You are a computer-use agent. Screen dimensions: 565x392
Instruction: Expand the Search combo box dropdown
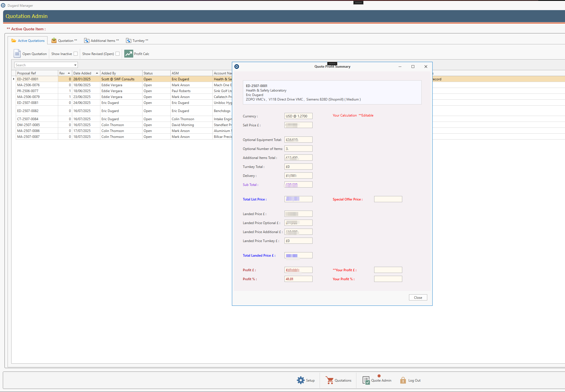coord(75,65)
